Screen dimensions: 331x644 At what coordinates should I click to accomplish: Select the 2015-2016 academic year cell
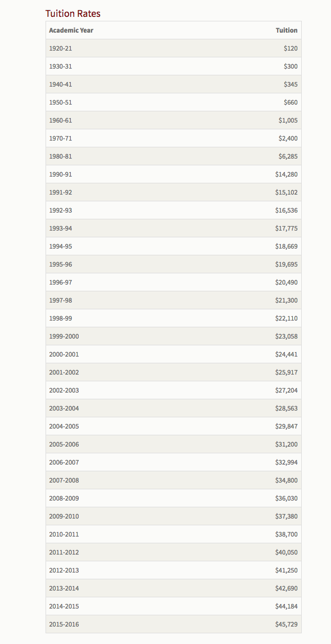pyautogui.click(x=64, y=624)
